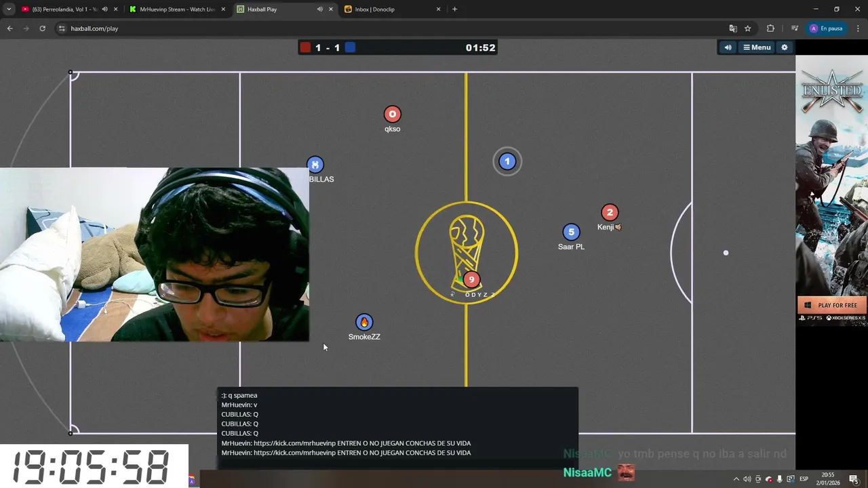Open Windows notification center icon
The image size is (868, 488).
[854, 479]
